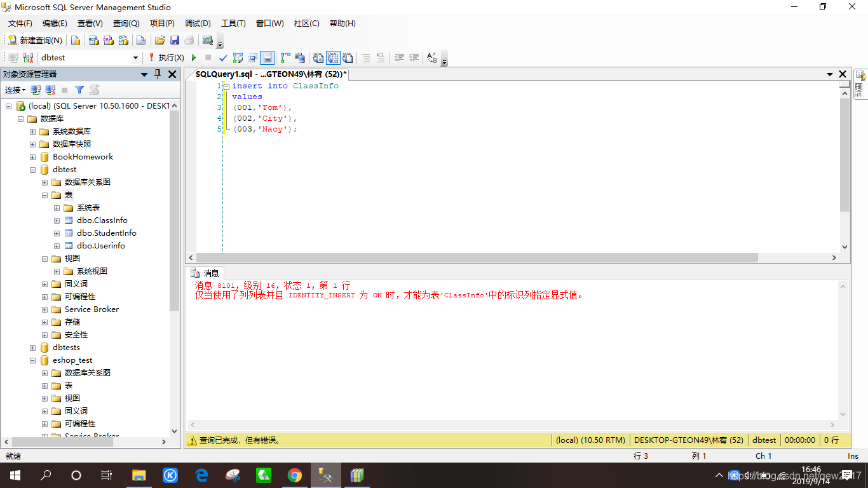Specify values for template parameters

(432, 58)
